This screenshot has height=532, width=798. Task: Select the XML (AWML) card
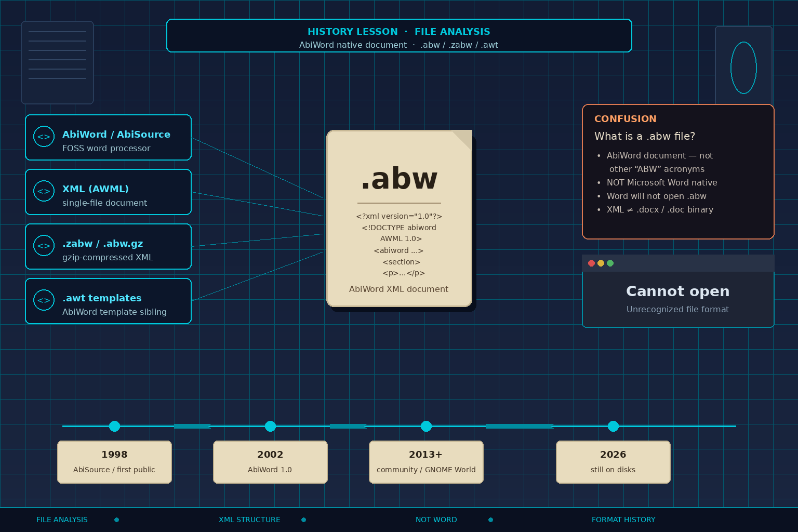(108, 192)
